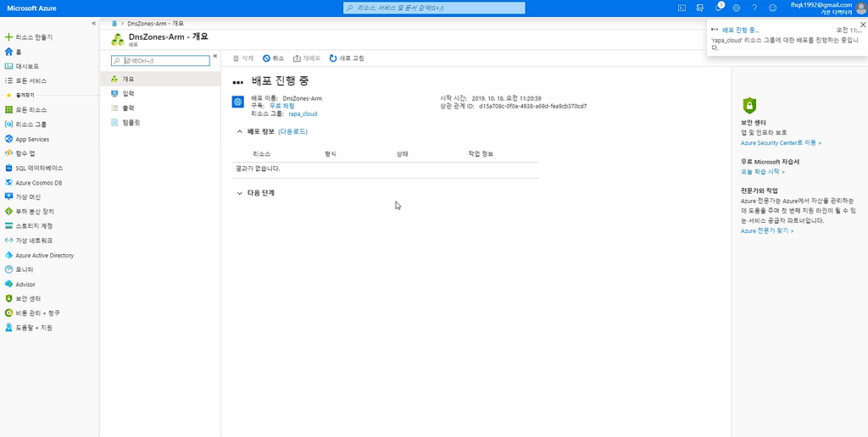Collapse the deployment resource menu

point(215,55)
